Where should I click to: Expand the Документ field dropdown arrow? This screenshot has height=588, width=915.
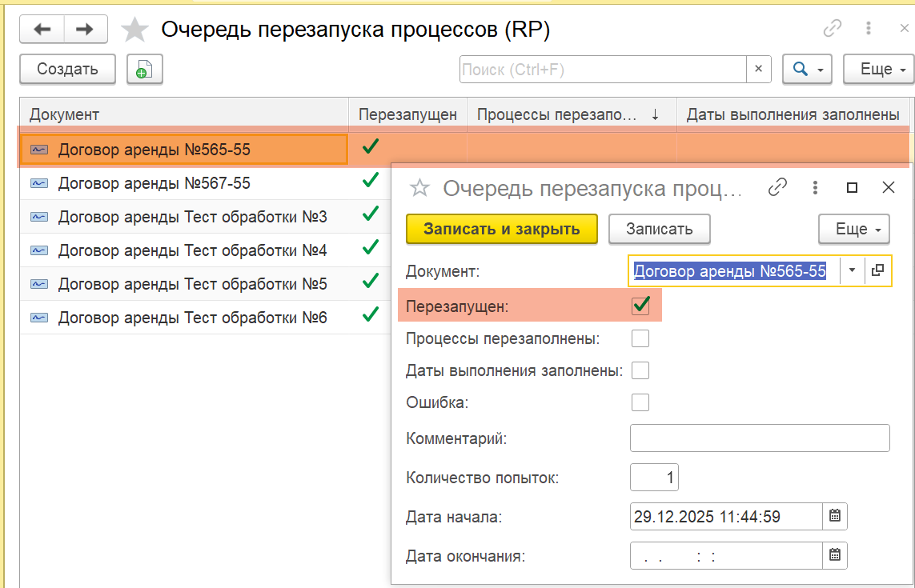pos(852,271)
